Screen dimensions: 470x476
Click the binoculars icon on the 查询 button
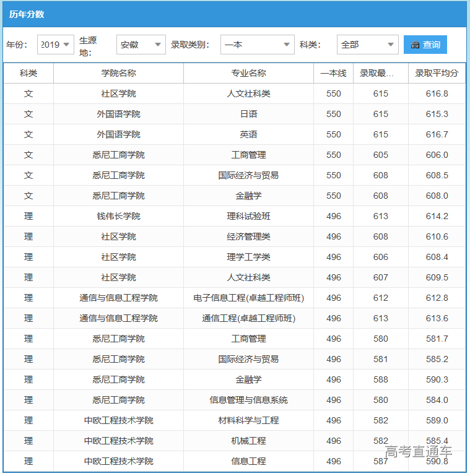[x=415, y=45]
